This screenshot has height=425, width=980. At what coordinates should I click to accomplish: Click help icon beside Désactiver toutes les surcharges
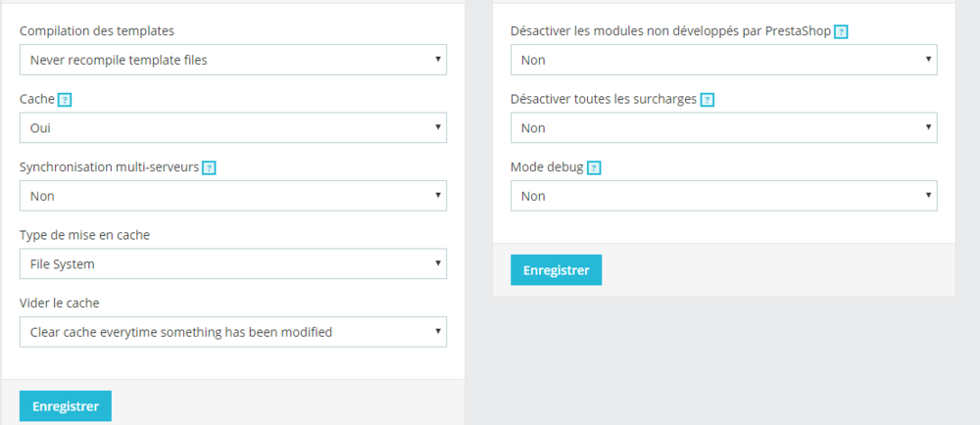707,100
